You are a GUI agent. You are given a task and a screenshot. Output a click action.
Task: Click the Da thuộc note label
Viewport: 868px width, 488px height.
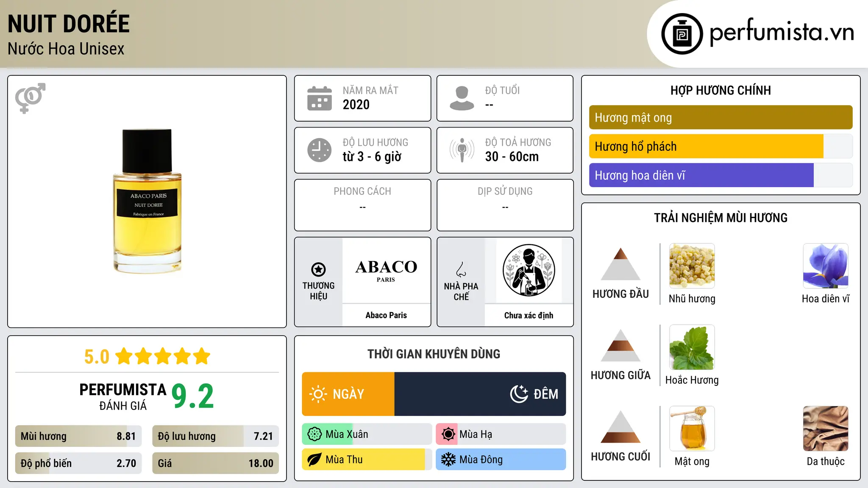826,461
